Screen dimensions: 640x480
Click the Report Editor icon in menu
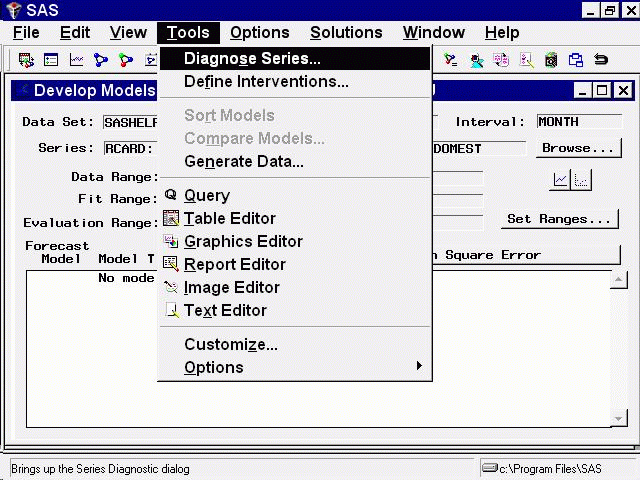pyautogui.click(x=171, y=264)
